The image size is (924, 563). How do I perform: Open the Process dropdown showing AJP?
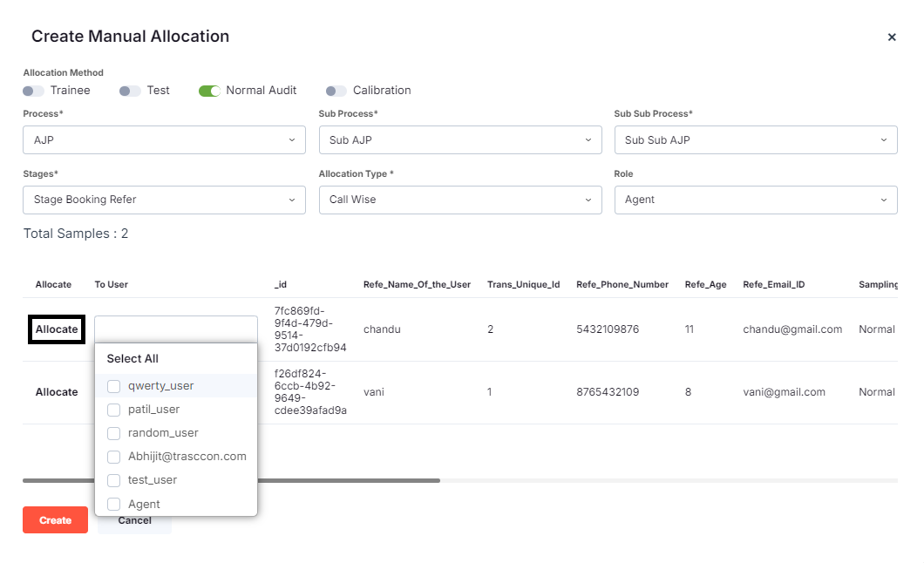click(164, 139)
